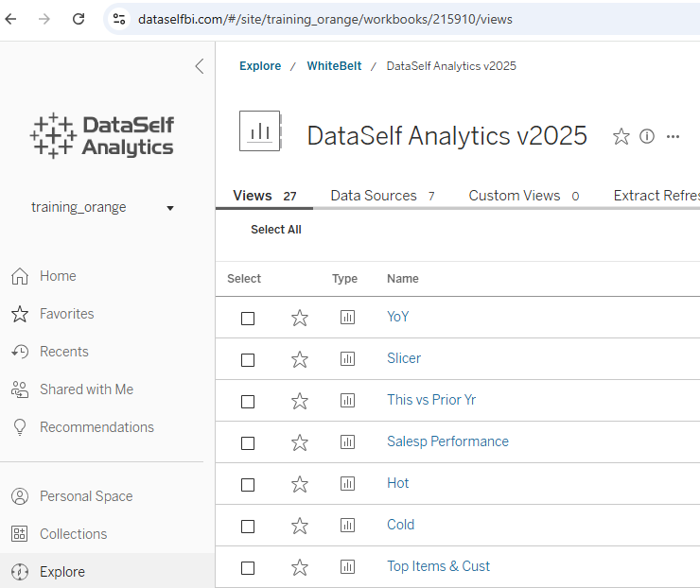Image resolution: width=700 pixels, height=588 pixels.
Task: Open the Top Items & Cust view
Action: (x=438, y=566)
